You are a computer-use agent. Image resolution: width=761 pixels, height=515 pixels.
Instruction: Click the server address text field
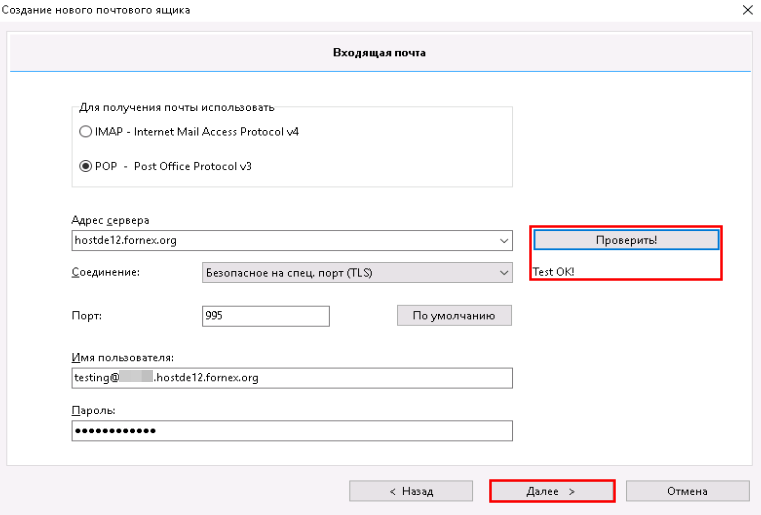pyautogui.click(x=280, y=241)
